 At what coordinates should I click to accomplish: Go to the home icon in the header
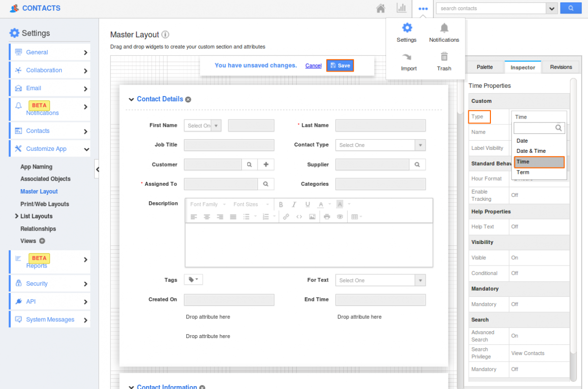[381, 8]
